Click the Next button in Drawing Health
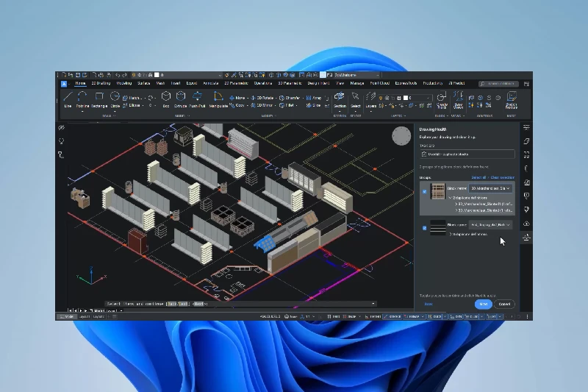 pos(483,304)
